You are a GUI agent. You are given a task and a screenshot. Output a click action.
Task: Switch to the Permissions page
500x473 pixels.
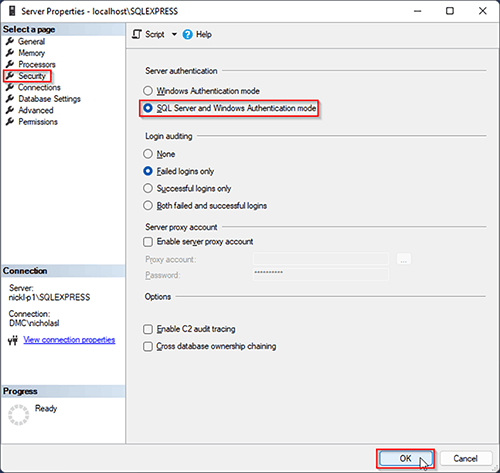coord(38,122)
